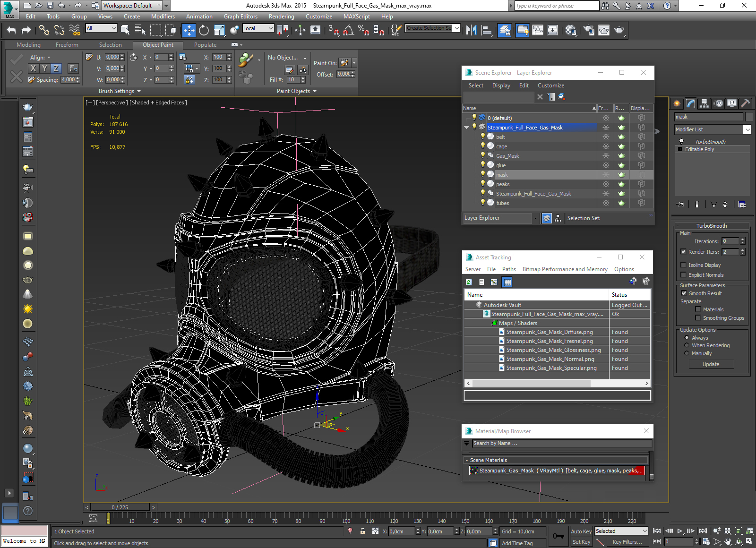Toggle the Smooth Result checkbox
756x548 pixels.
(x=684, y=293)
